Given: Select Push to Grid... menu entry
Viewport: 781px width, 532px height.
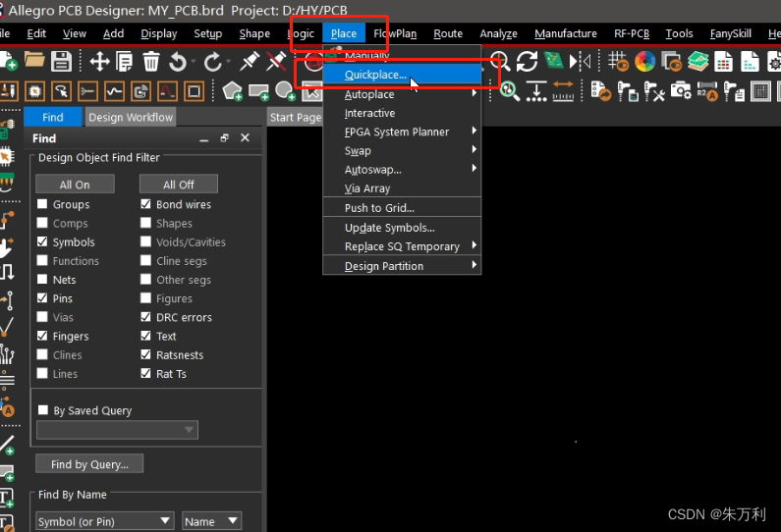Looking at the screenshot, I should point(402,208).
